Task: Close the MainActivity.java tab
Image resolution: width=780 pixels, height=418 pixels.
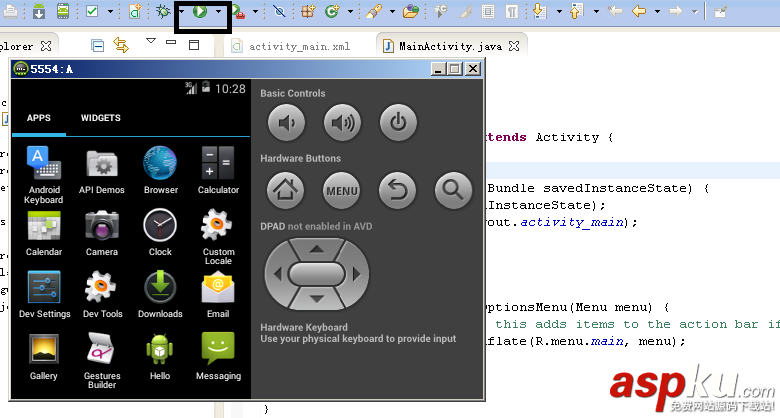Action: coord(514,46)
